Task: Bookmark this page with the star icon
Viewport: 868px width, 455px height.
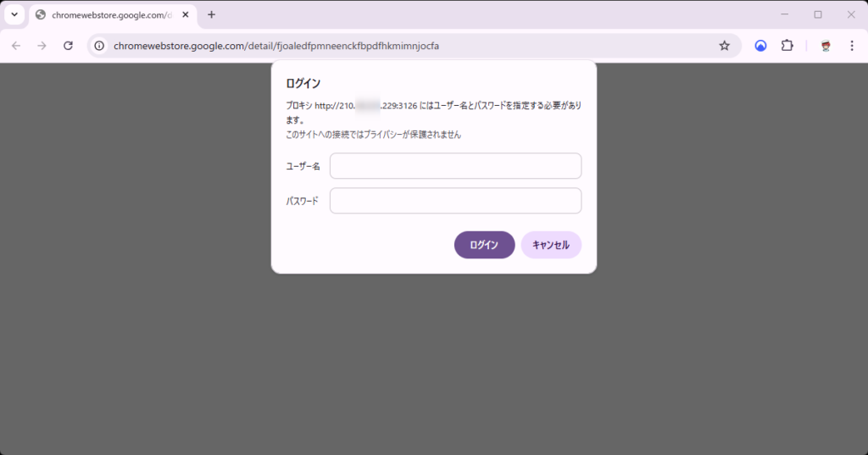Action: tap(724, 46)
